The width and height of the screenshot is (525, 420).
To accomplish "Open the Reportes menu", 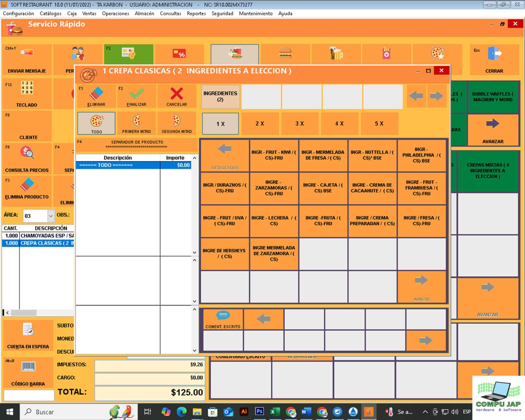I will (x=196, y=13).
